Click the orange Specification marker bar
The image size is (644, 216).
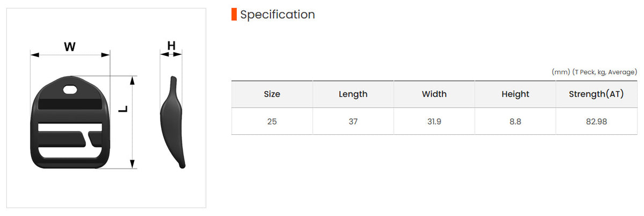tap(234, 15)
